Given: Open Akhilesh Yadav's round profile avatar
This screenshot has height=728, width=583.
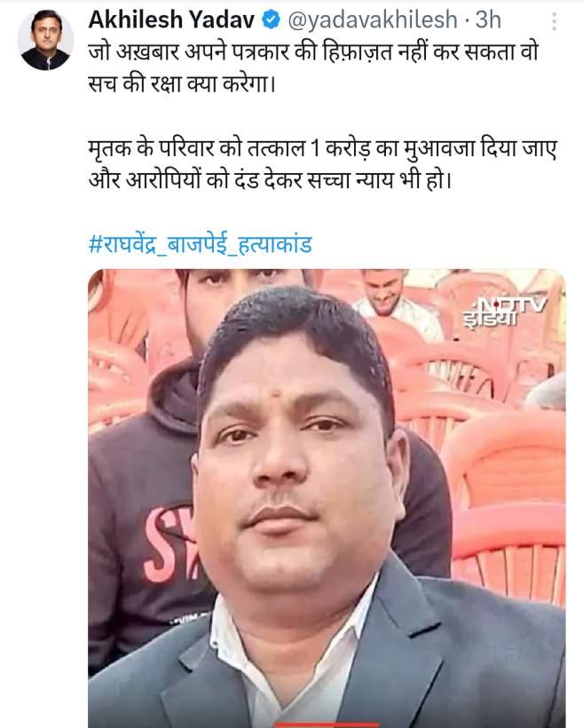Looking at the screenshot, I should click(45, 40).
